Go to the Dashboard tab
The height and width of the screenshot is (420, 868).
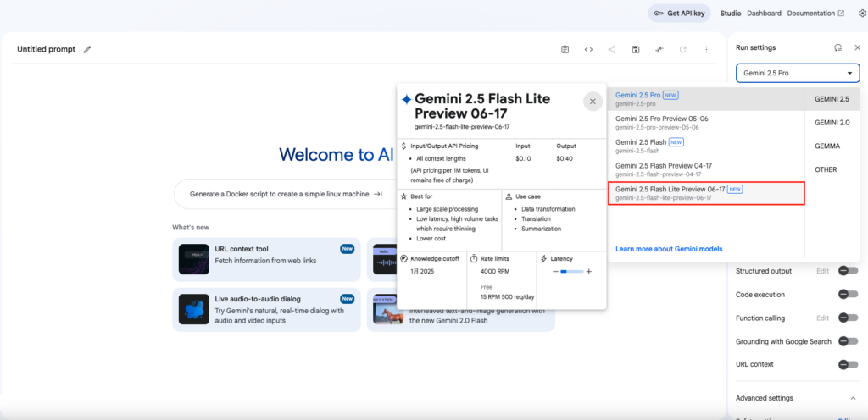coord(764,14)
